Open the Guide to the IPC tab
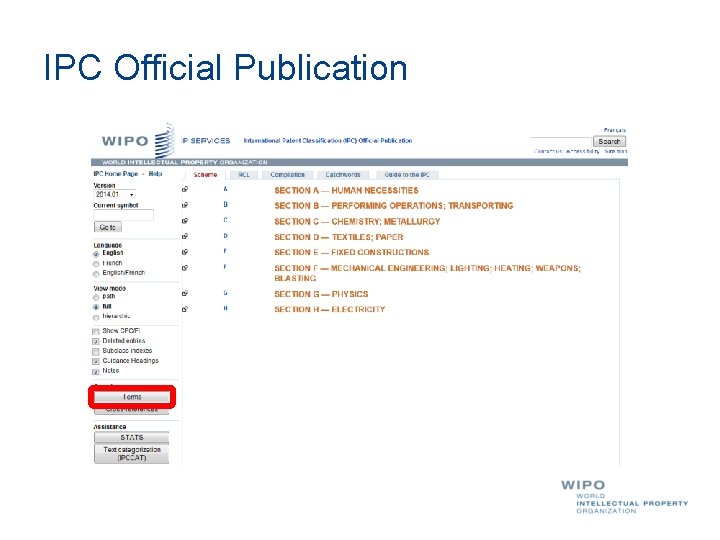Screen dimensions: 720x540 click(407, 175)
